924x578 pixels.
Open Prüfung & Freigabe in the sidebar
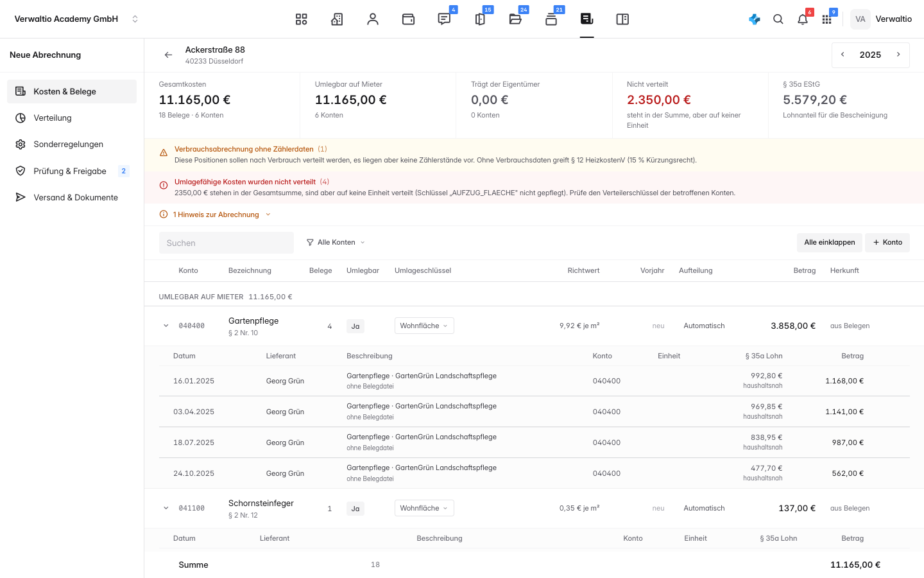(x=72, y=171)
